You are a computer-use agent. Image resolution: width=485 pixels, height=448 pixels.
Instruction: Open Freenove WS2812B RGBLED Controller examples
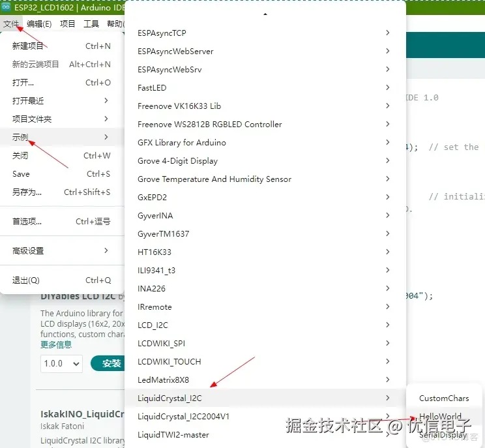click(265, 125)
